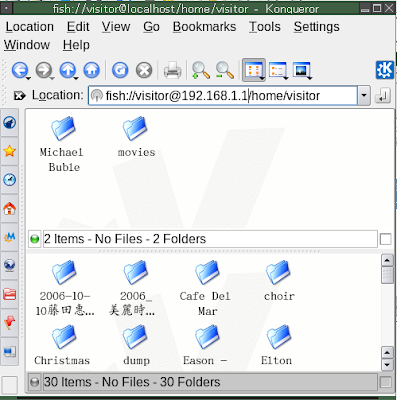
Task: Click Go button beside location field
Action: [382, 96]
